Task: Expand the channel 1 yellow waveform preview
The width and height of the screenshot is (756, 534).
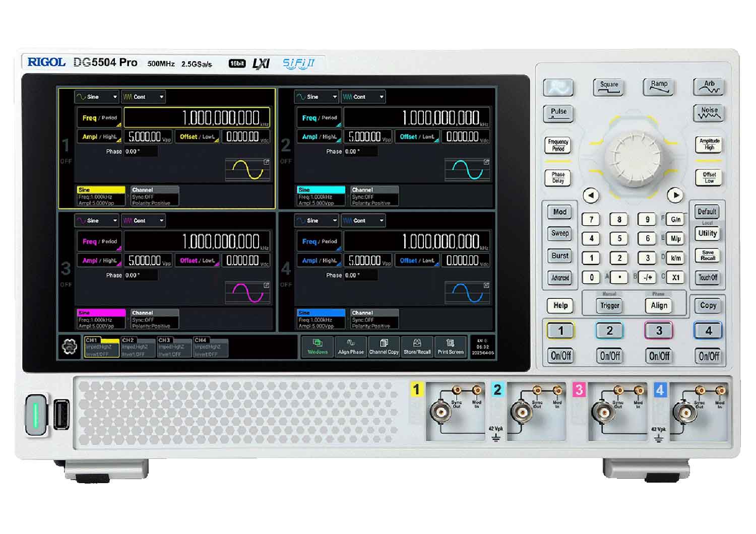Action: click(247, 170)
